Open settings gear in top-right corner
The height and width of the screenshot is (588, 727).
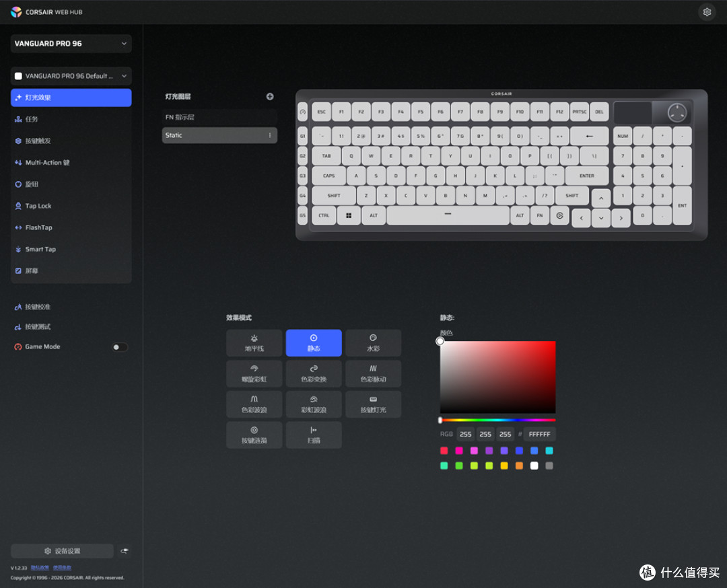pos(707,12)
